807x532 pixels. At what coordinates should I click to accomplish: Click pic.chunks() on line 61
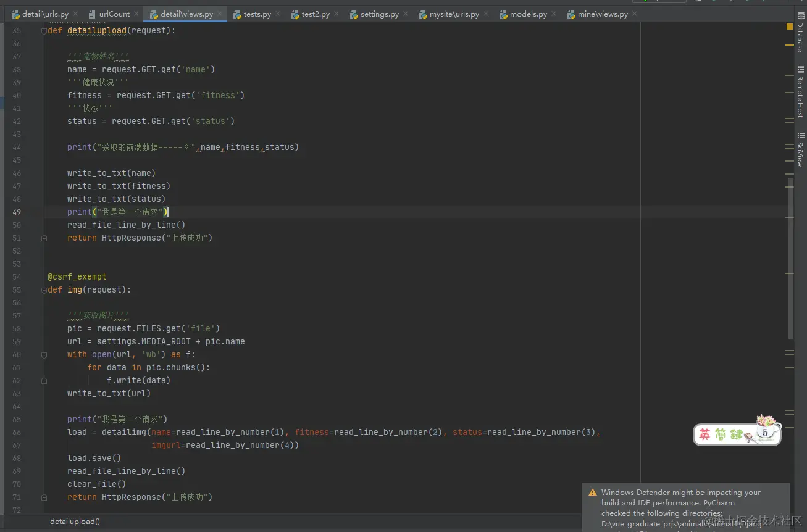pyautogui.click(x=175, y=367)
